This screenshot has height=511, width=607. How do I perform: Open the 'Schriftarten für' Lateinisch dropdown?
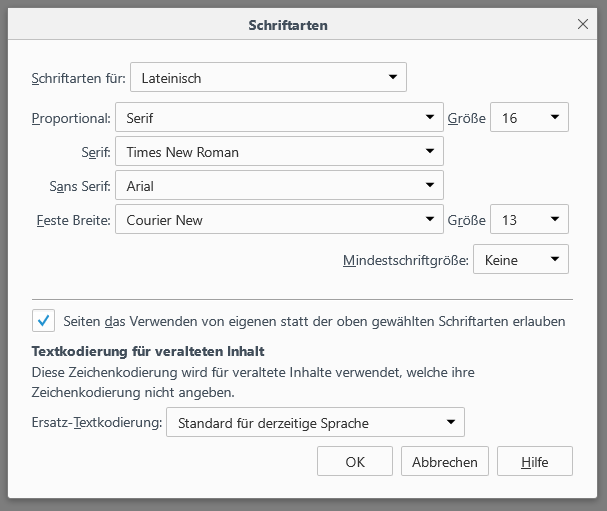268,77
